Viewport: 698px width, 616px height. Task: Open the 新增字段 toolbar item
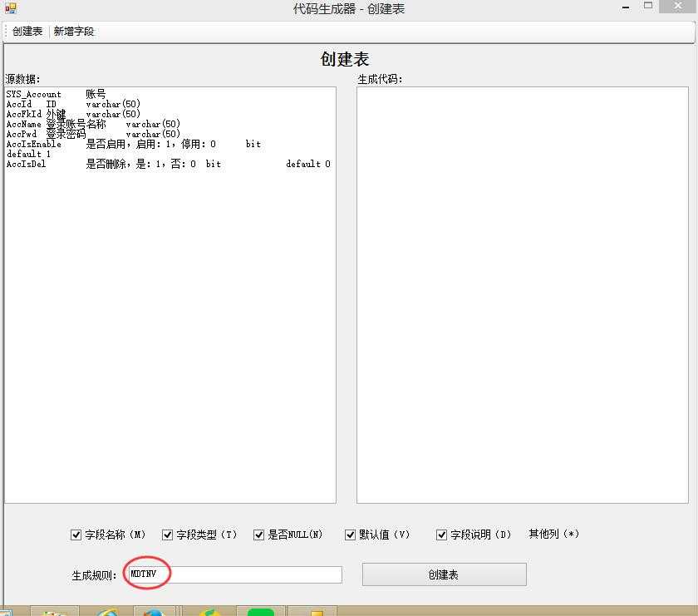(74, 32)
